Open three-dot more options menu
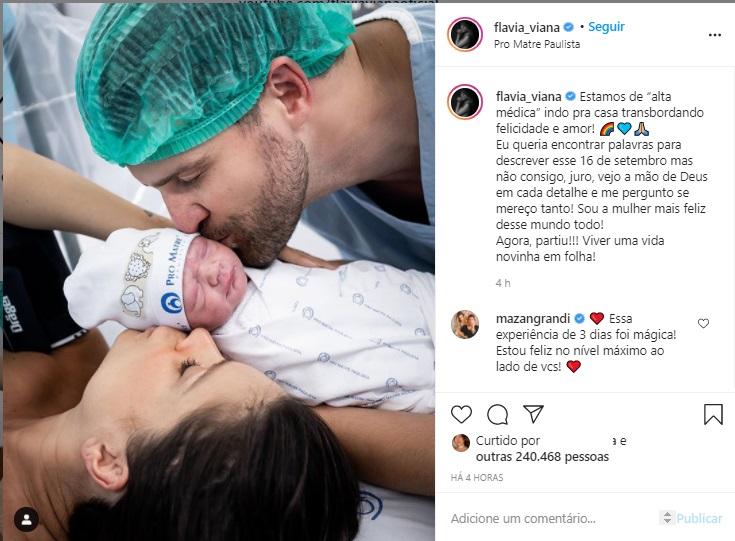 (x=714, y=35)
